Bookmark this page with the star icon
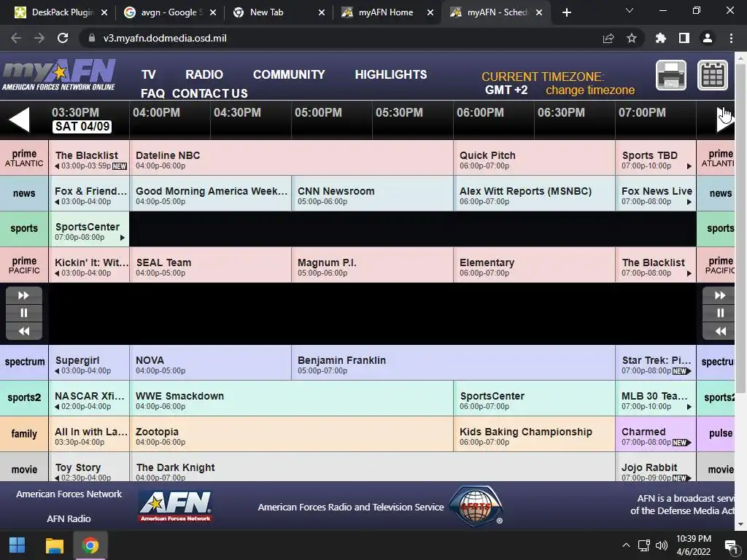The image size is (747, 560). (x=632, y=38)
